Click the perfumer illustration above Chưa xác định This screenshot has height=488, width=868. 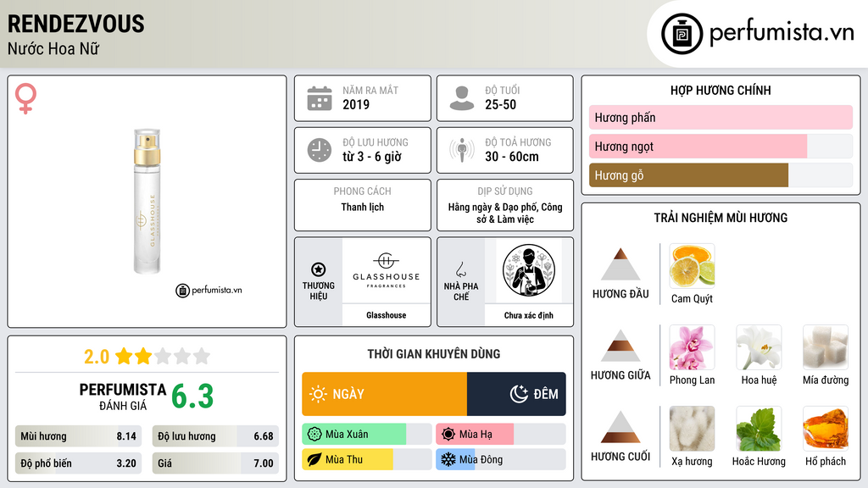(x=529, y=270)
